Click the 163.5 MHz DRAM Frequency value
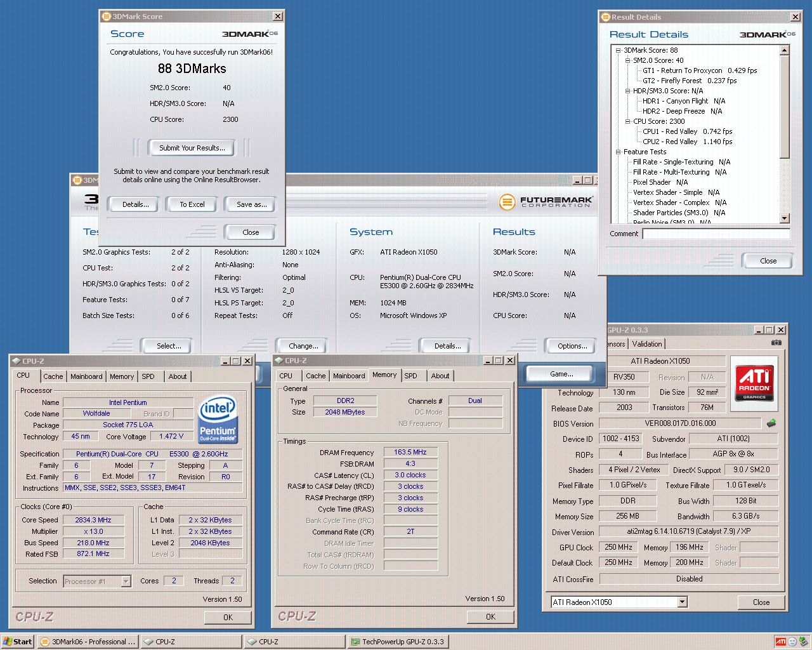Viewport: 812px width, 650px height. (x=410, y=453)
